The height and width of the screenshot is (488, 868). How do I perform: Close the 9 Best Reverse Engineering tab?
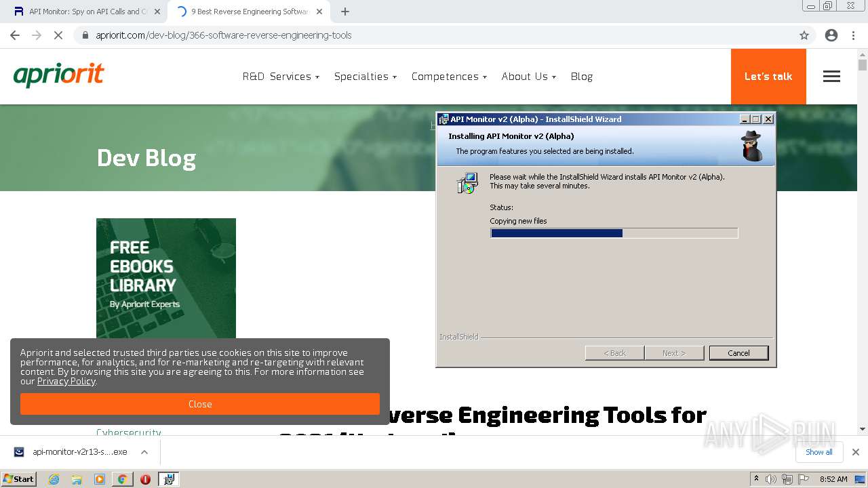pyautogui.click(x=319, y=12)
